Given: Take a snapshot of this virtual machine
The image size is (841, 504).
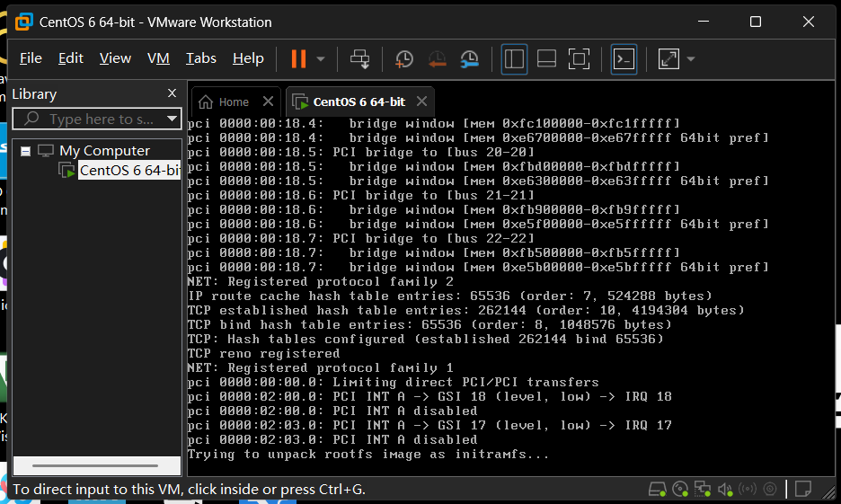Looking at the screenshot, I should pyautogui.click(x=403, y=59).
